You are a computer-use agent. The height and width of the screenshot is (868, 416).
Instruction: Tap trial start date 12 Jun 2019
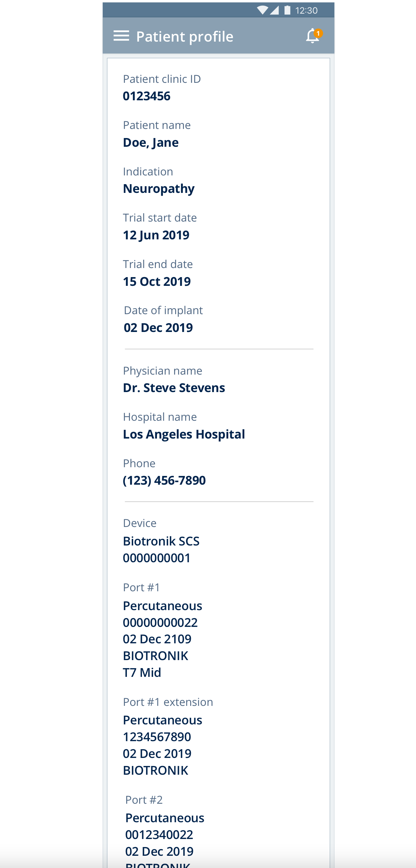click(x=156, y=235)
